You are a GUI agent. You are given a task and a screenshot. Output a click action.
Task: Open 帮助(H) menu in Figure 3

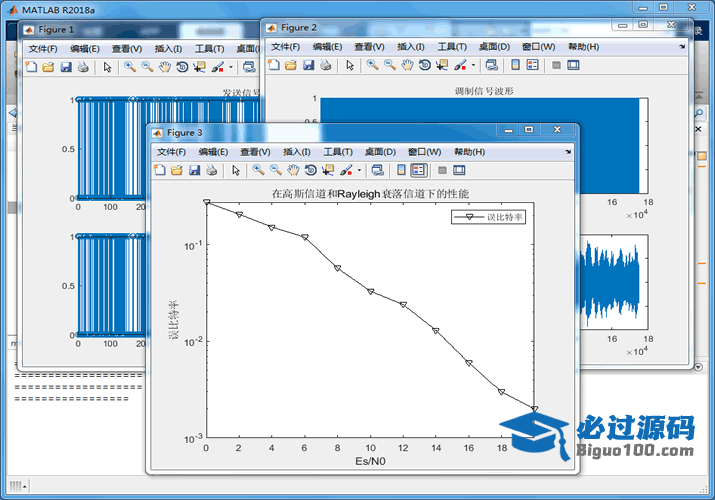[469, 152]
